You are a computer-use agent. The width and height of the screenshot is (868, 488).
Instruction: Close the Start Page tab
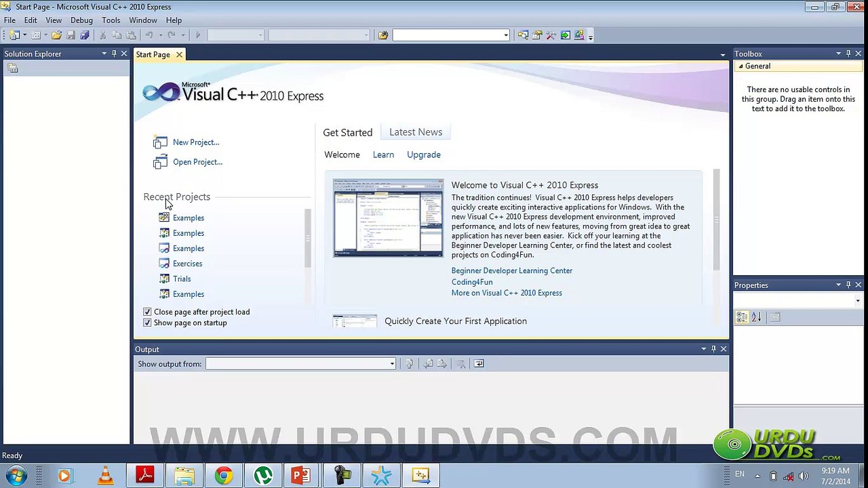(x=179, y=54)
